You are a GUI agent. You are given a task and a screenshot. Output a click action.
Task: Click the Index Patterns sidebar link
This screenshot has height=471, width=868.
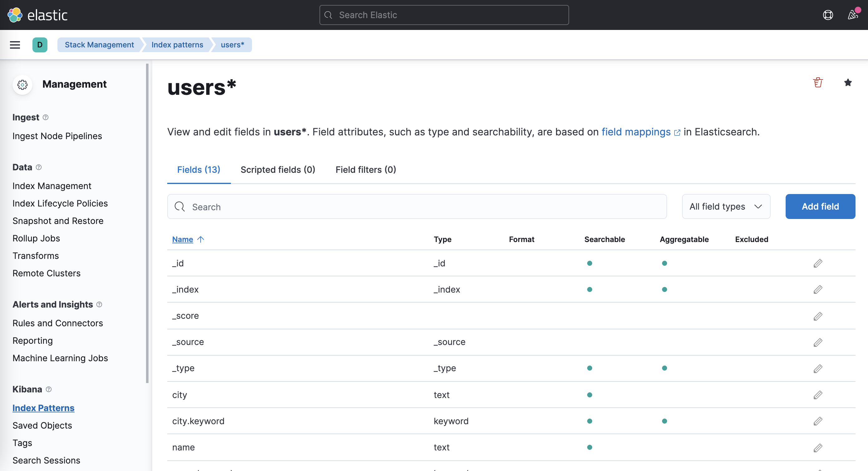point(43,408)
